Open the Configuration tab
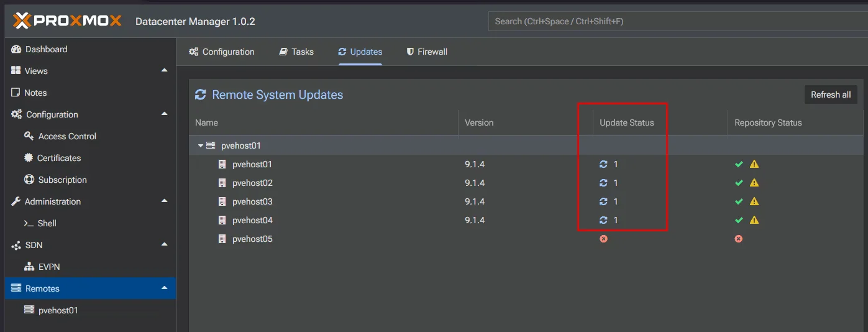868x332 pixels. (x=222, y=52)
